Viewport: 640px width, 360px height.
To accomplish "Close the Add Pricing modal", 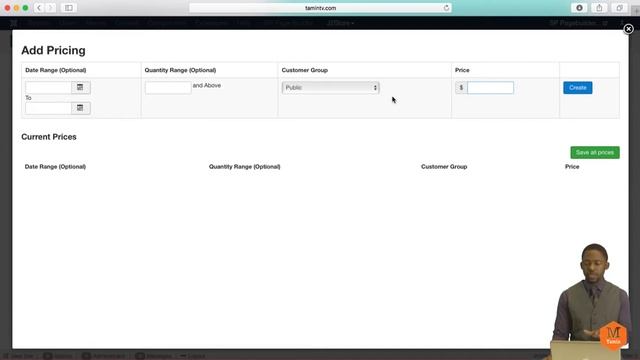I will coord(628,29).
